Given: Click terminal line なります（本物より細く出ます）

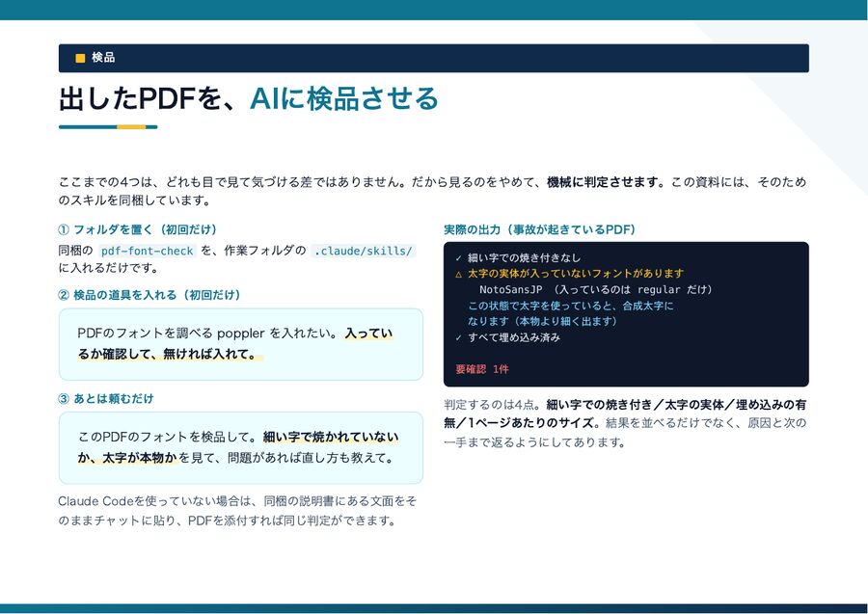Looking at the screenshot, I should click(542, 321).
